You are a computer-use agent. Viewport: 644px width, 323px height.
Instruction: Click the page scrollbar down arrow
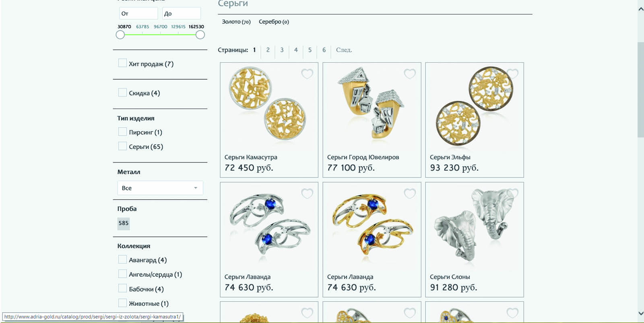pos(641,313)
